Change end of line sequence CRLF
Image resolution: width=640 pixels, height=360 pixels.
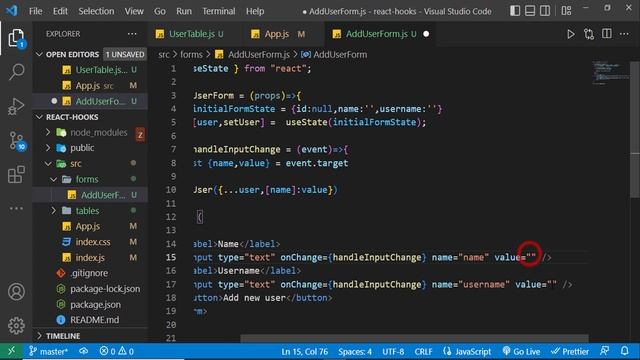pos(423,351)
